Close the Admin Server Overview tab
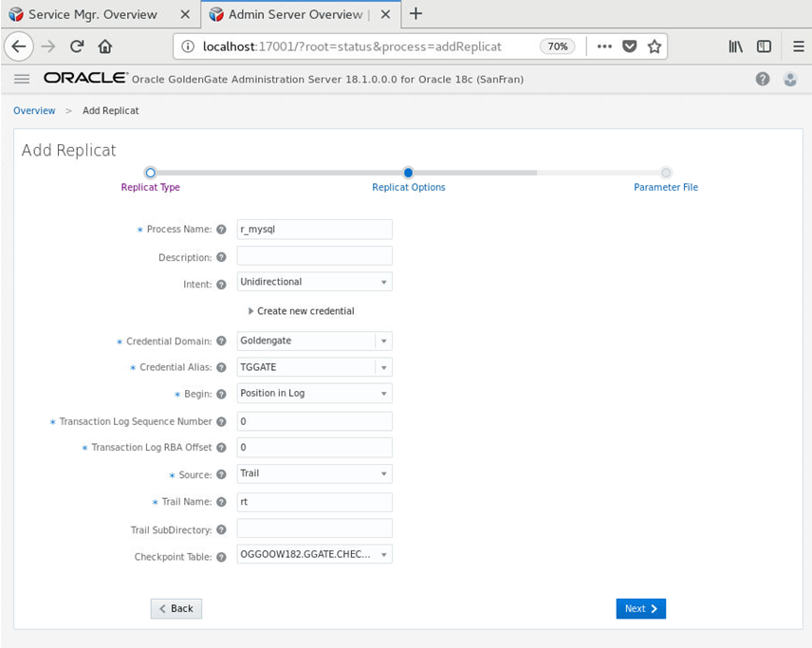812x648 pixels. (x=385, y=14)
